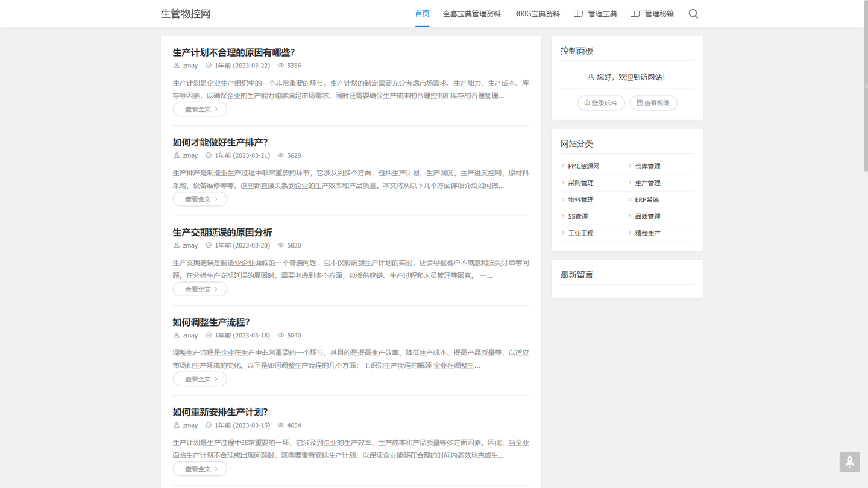Click author icon under 生产交期延误的原因分析
868x488 pixels.
[x=177, y=245]
